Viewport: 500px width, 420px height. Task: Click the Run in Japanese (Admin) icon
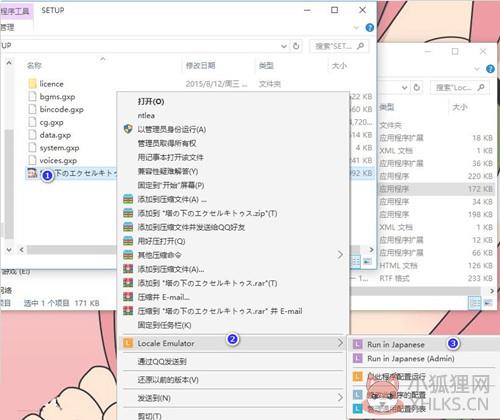(357, 359)
